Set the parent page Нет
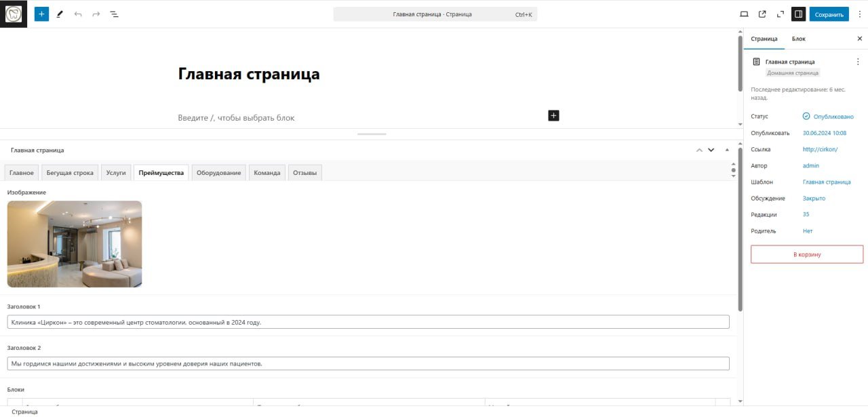This screenshot has height=417, width=868. [808, 231]
